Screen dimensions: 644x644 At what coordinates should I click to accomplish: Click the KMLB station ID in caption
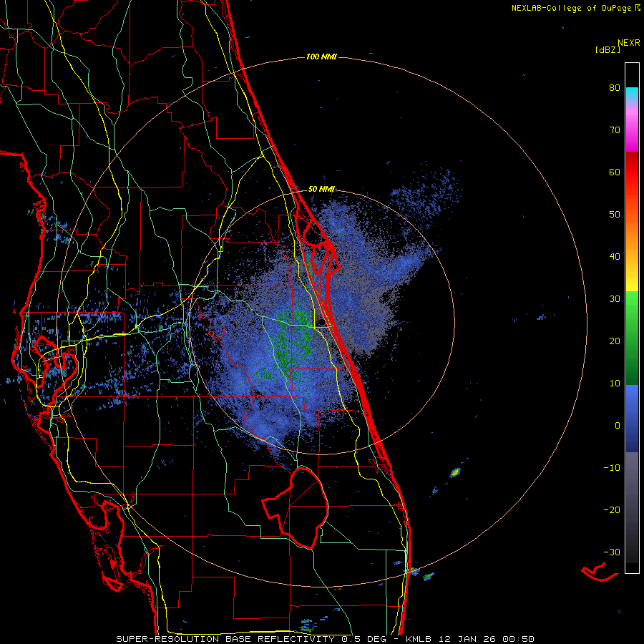(418, 639)
